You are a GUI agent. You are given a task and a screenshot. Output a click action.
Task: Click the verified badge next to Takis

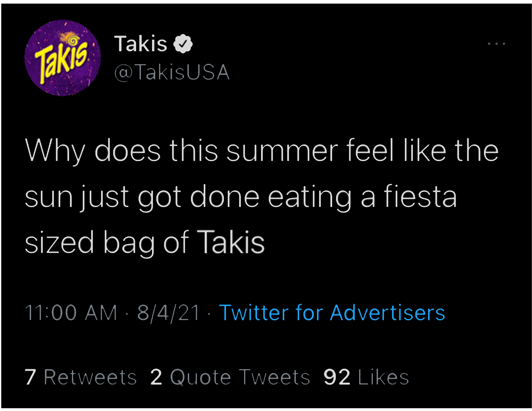pos(183,44)
